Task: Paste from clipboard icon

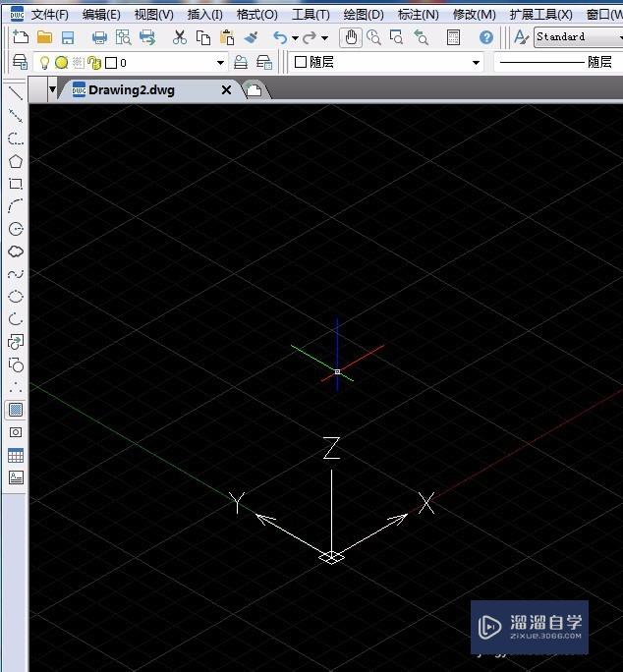Action: pyautogui.click(x=227, y=37)
